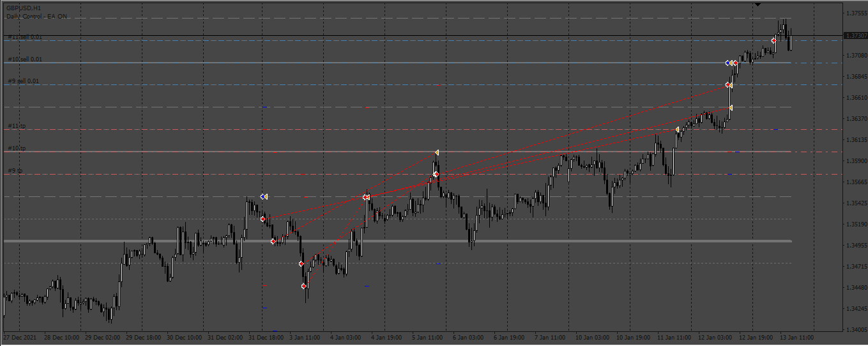Select the orange arrow at the 1.36610 level

coord(730,108)
